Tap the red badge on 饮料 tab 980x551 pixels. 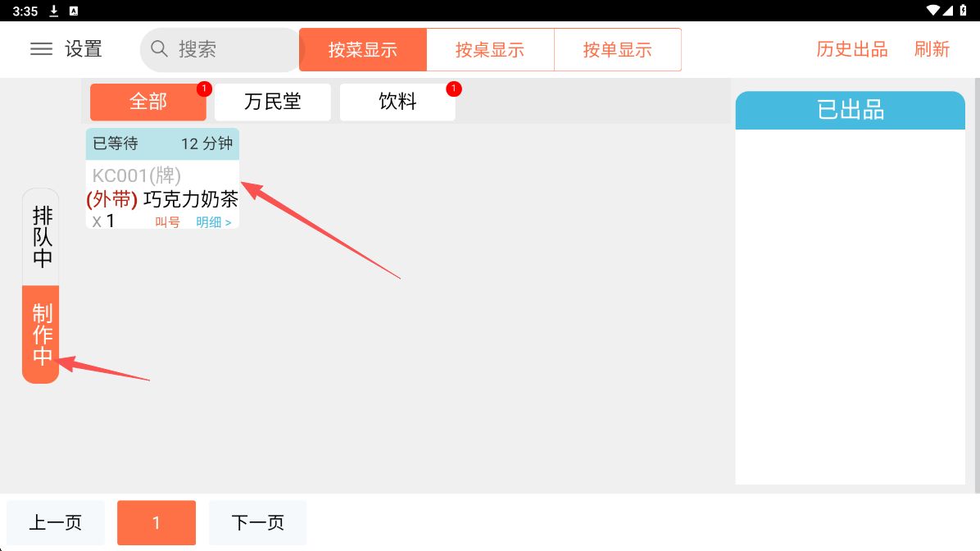[453, 89]
